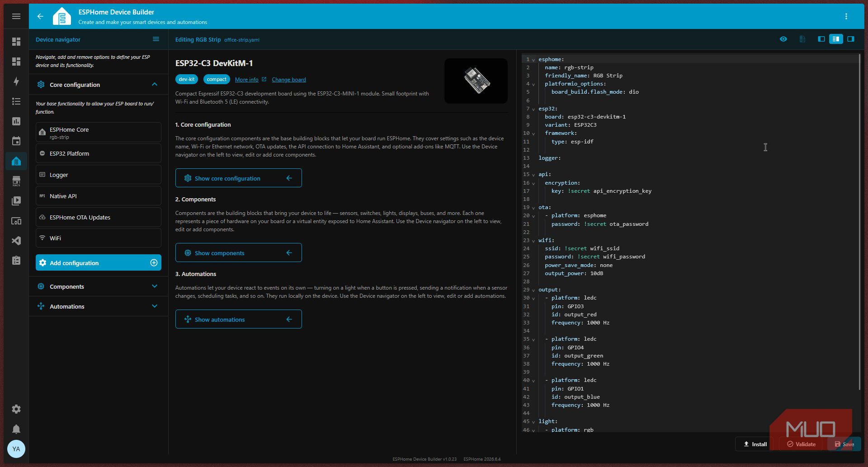
Task: Open the Home Assistant hamburger menu
Action: [x=16, y=16]
